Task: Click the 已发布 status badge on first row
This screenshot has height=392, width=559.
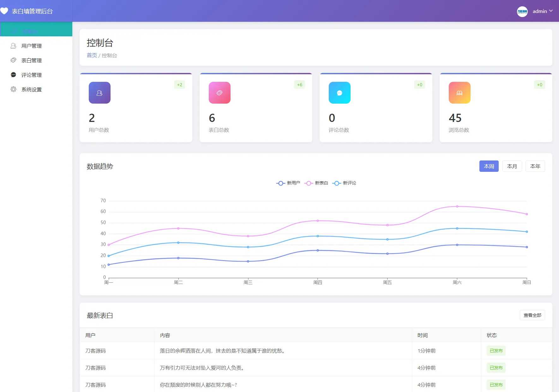Action: coord(496,350)
